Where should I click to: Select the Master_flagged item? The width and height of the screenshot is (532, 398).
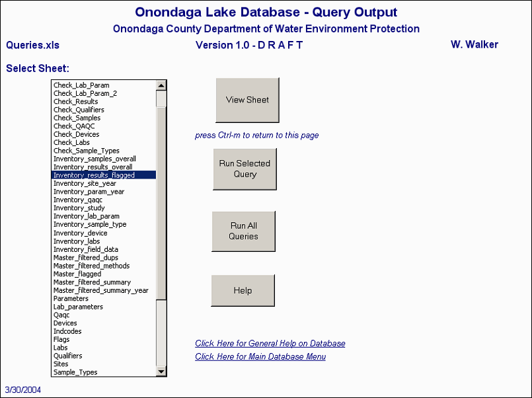(104, 274)
